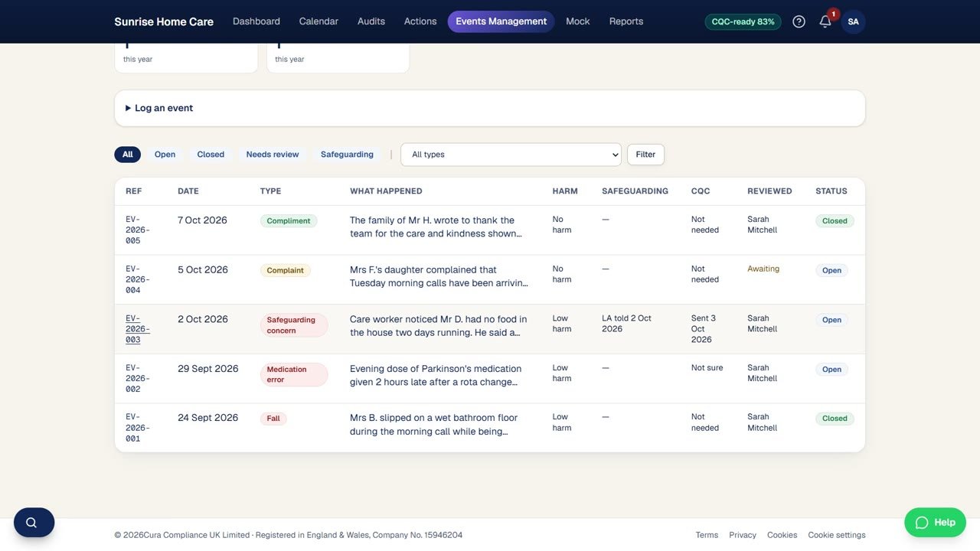This screenshot has width=980, height=551.
Task: Open event EV-2026-003 reference link
Action: [138, 329]
